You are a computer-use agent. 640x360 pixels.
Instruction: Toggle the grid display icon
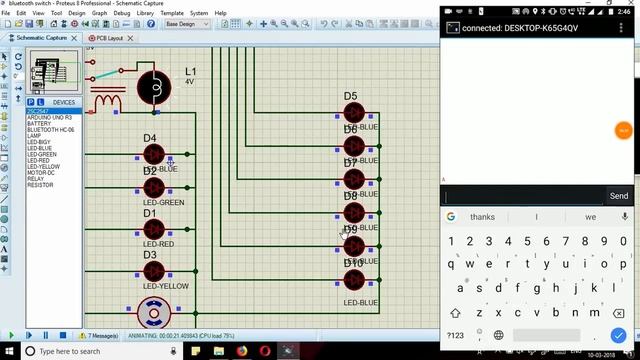(236, 24)
